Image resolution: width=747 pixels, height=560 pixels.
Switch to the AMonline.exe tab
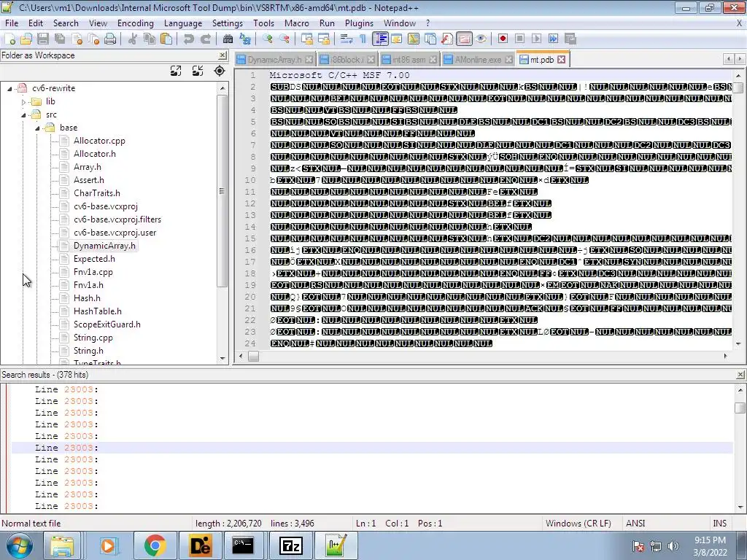point(478,60)
